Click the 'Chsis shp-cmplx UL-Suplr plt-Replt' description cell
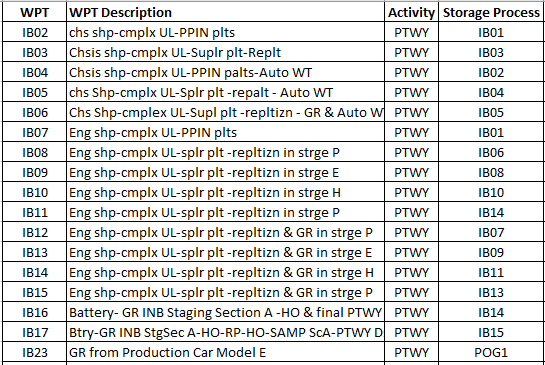Image resolution: width=545 pixels, height=365 pixels. coord(225,52)
